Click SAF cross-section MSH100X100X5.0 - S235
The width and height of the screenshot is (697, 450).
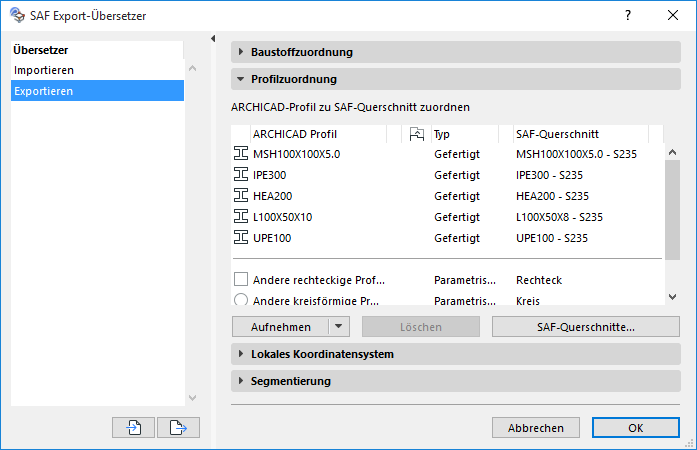click(576, 154)
